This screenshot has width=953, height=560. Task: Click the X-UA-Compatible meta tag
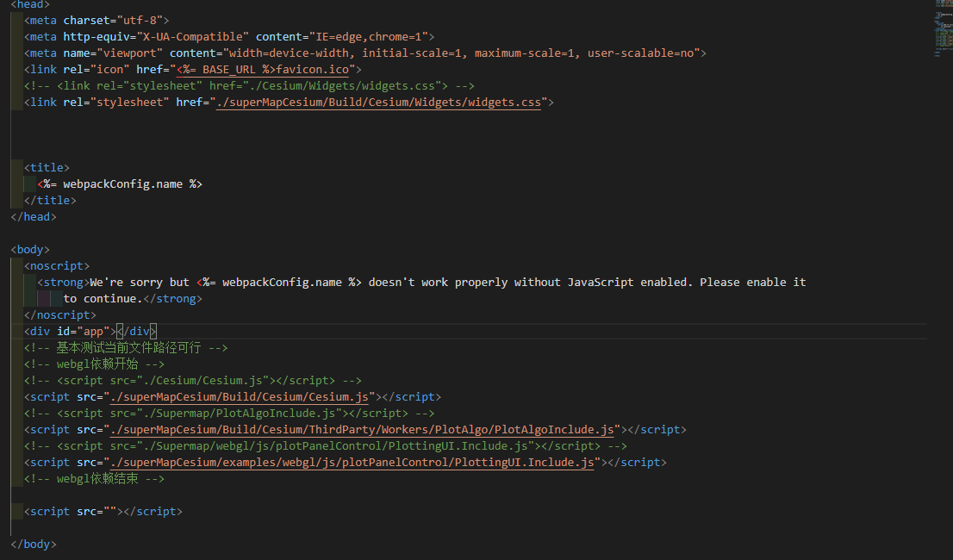point(229,37)
